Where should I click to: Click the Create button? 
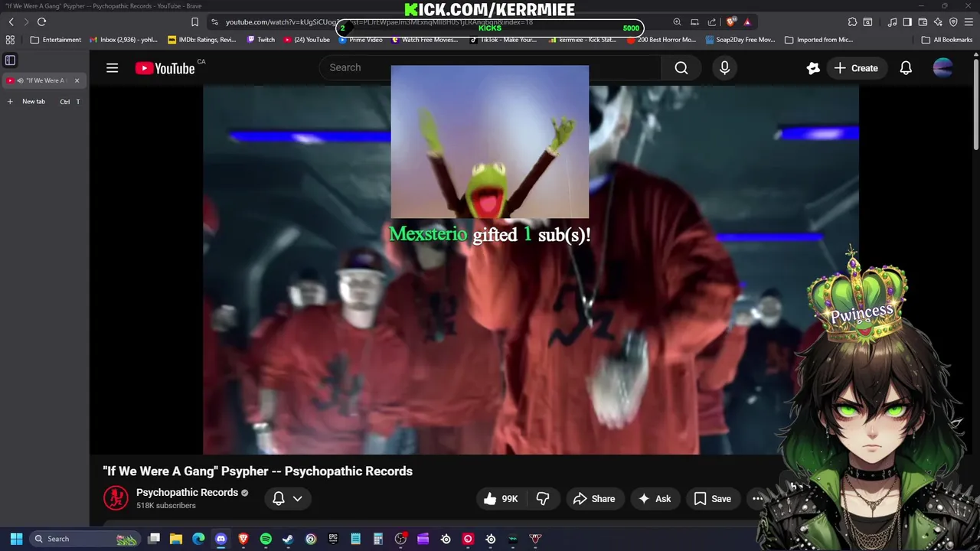[856, 68]
